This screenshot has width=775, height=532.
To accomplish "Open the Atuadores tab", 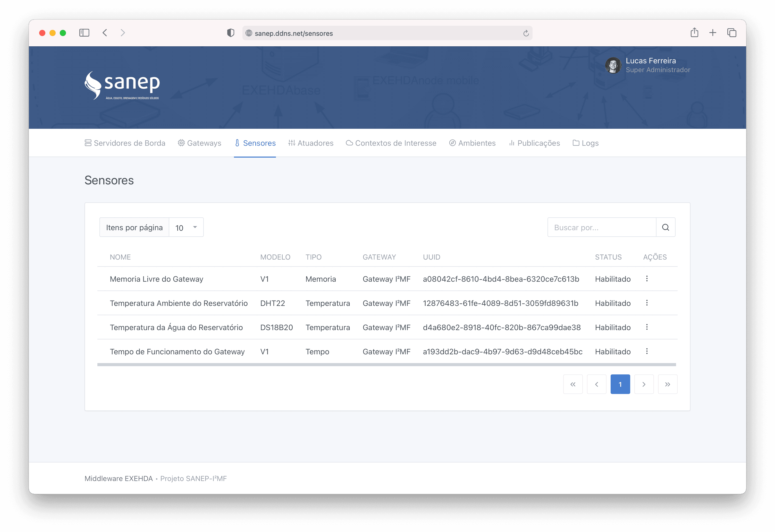I will [311, 143].
